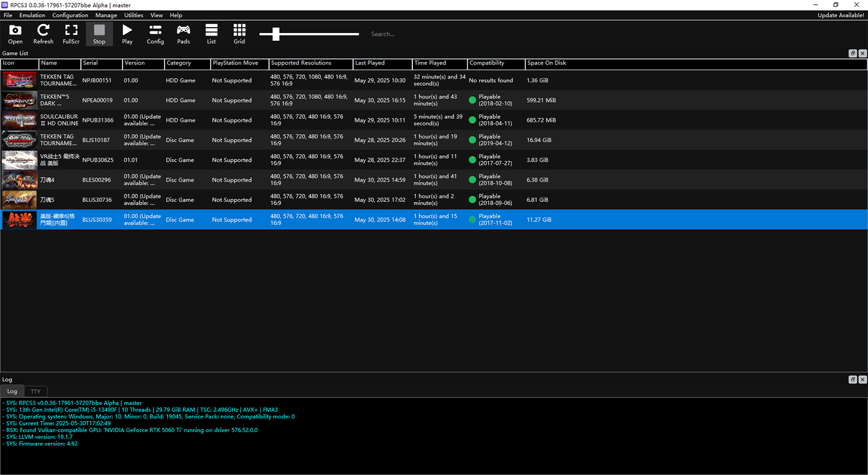Select the BLES00296 game thumbnail
This screenshot has height=475, width=868.
point(19,180)
